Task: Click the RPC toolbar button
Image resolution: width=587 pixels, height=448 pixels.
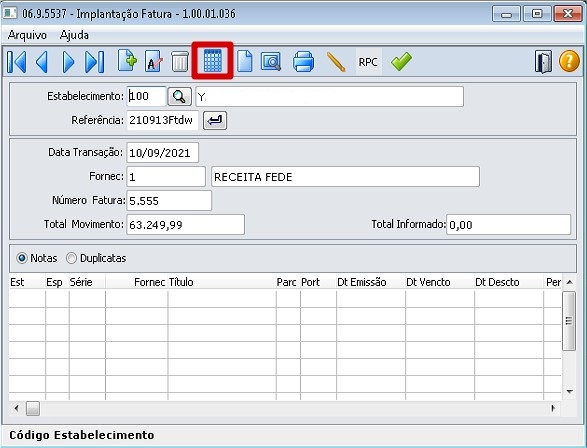Action: coord(368,62)
